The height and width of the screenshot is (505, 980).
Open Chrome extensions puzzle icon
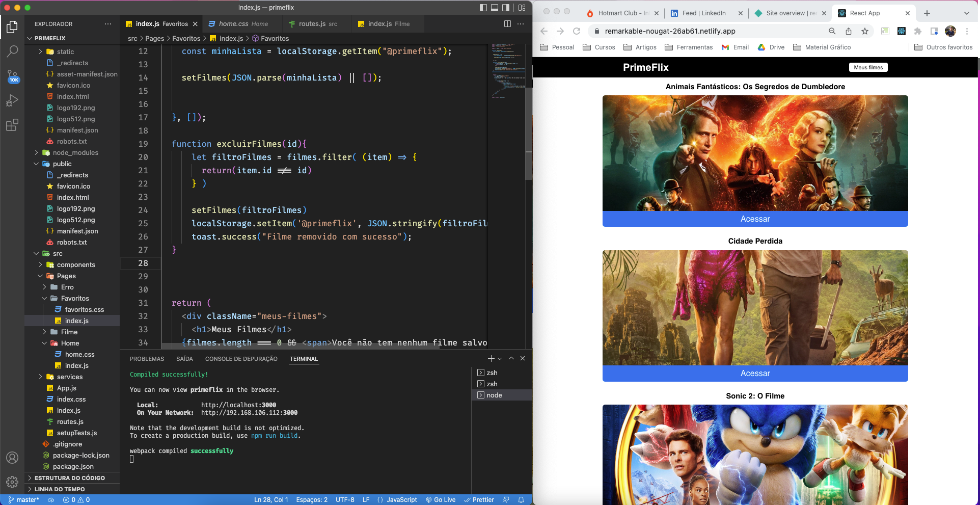[918, 31]
